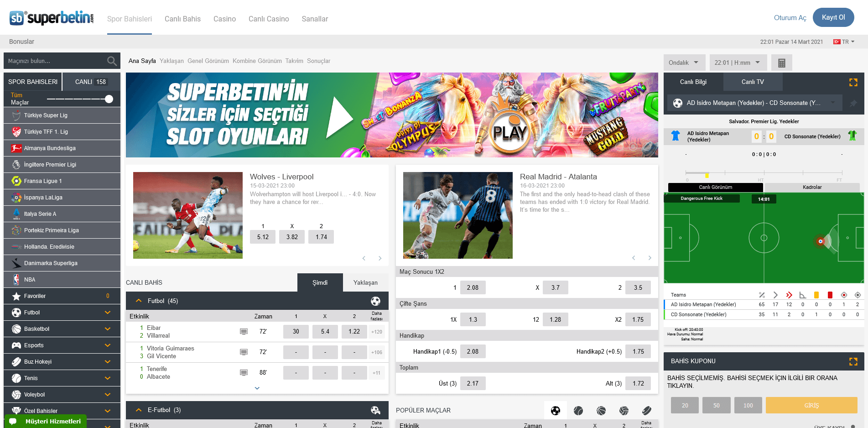The image size is (868, 428).
Task: Expand live info panel fullscreen icon
Action: pos(853,82)
